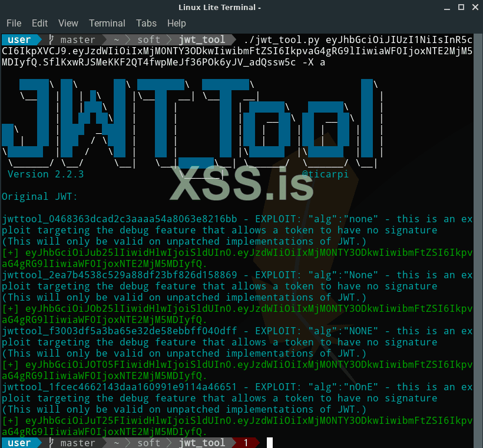The image size is (483, 448).
Task: Open the View menu
Action: point(68,23)
